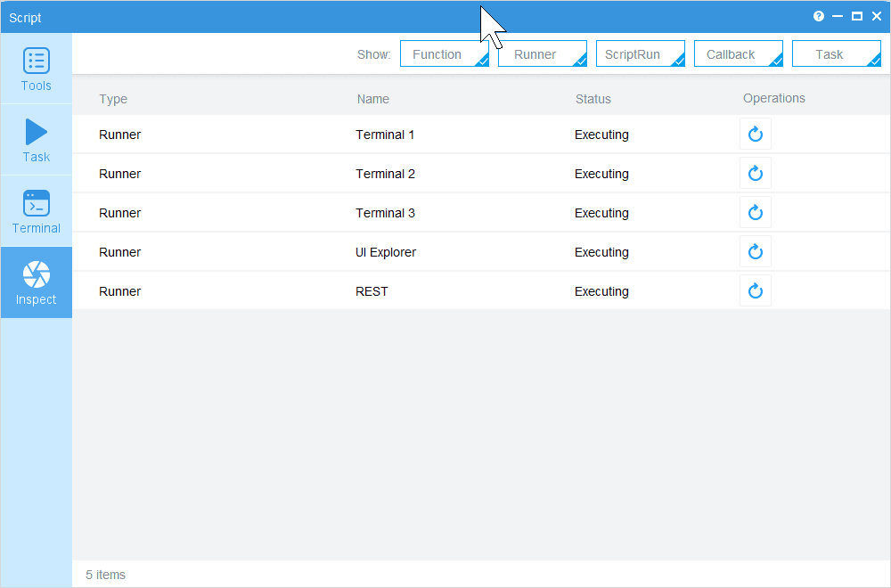This screenshot has height=588, width=891.
Task: Click Executing status of Terminal 2
Action: [601, 174]
